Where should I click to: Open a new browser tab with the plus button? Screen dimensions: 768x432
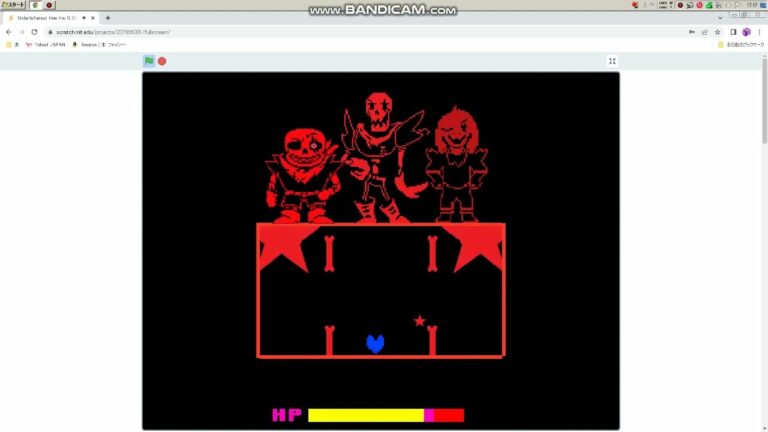108,18
